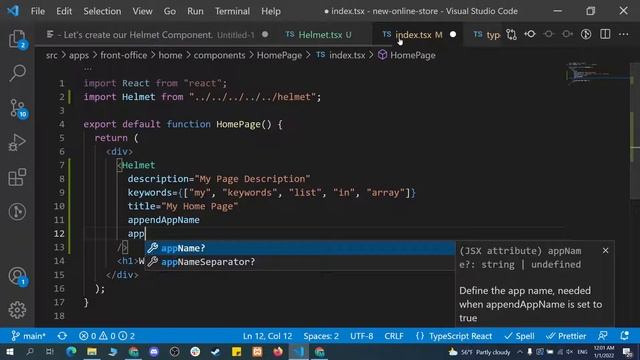The width and height of the screenshot is (640, 360).
Task: Open Microsoft Edge from the taskbar
Action: point(71,352)
